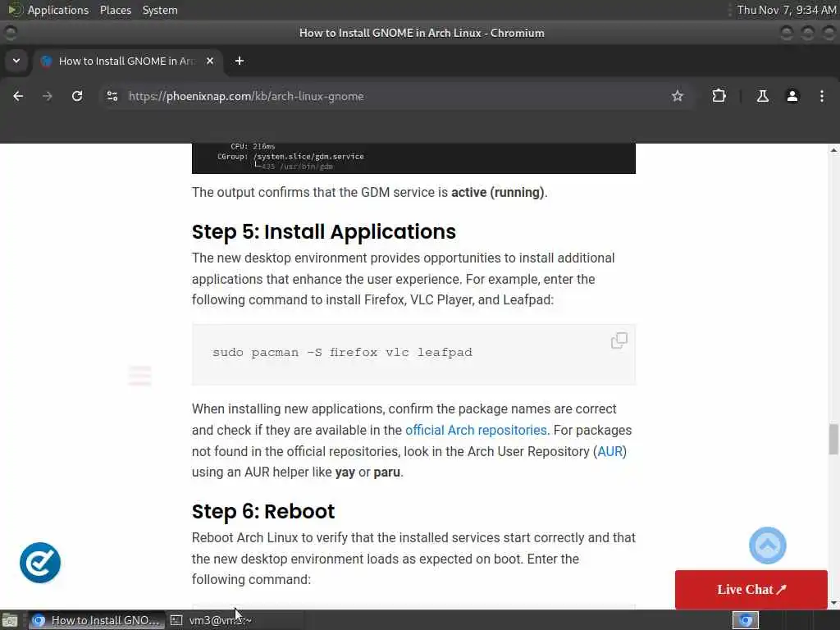This screenshot has width=840, height=630.
Task: Open a new browser tab
Action: click(x=240, y=61)
